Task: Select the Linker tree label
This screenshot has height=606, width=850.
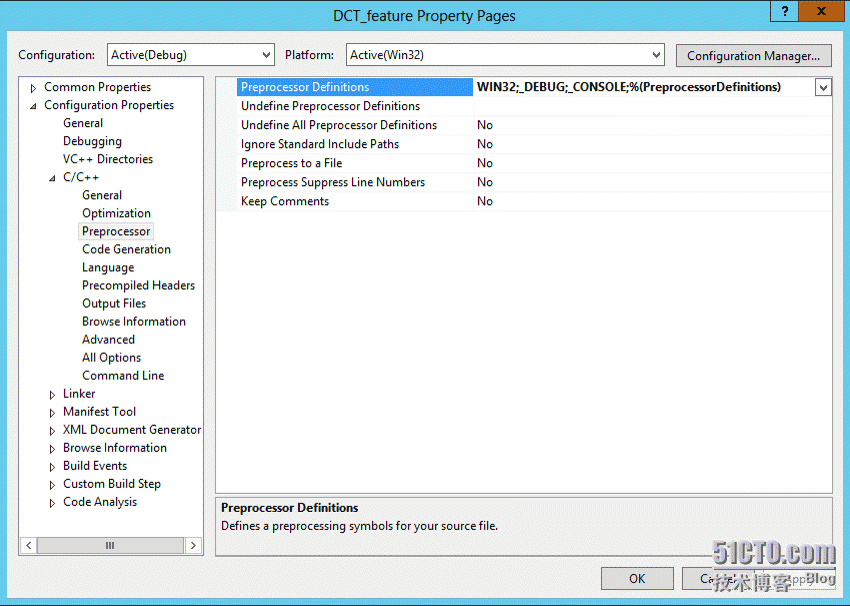Action: pos(79,394)
